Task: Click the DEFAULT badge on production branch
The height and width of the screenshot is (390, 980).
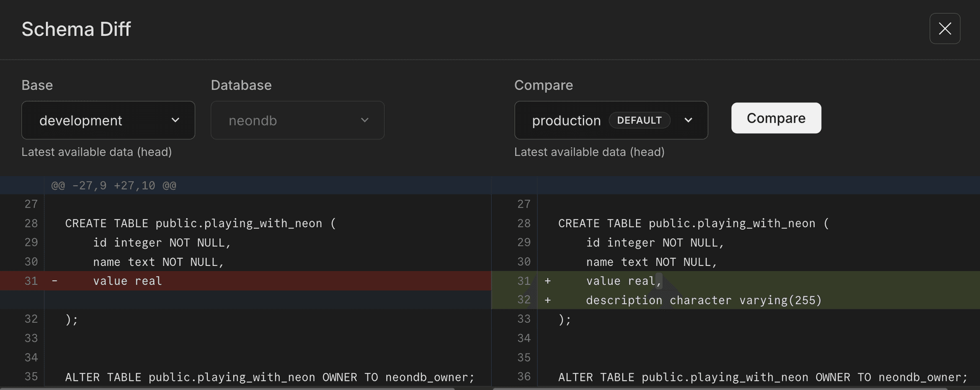Action: [639, 120]
